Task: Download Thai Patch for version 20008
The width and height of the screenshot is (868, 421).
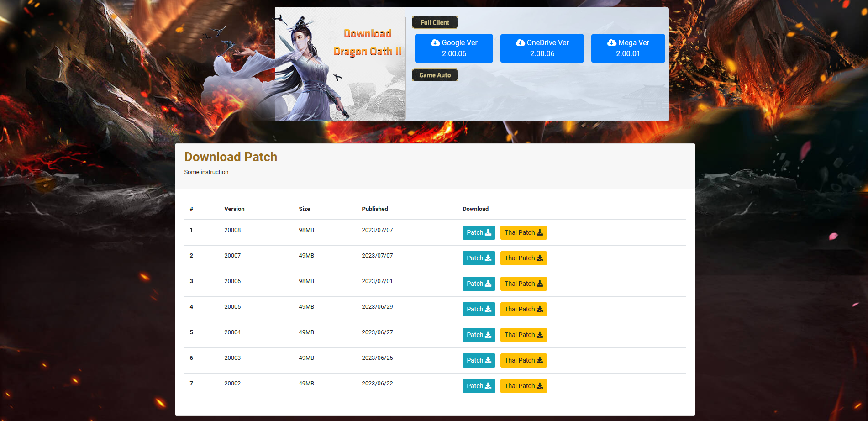Action: (523, 232)
